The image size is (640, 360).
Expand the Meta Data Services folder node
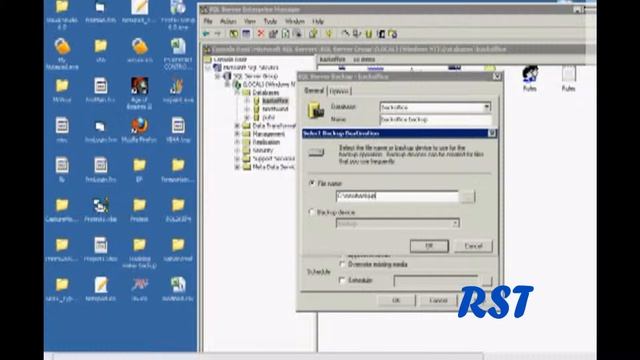pyautogui.click(x=237, y=167)
